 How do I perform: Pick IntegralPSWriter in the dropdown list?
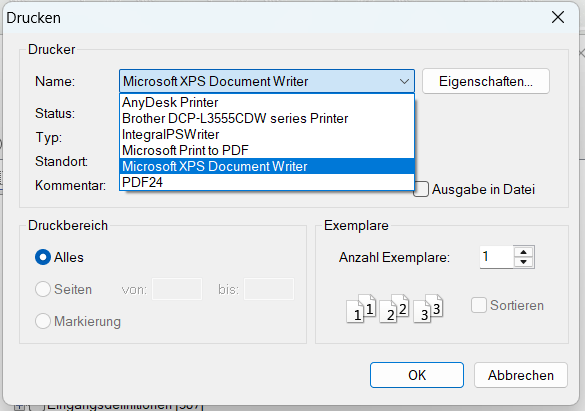[x=267, y=134]
